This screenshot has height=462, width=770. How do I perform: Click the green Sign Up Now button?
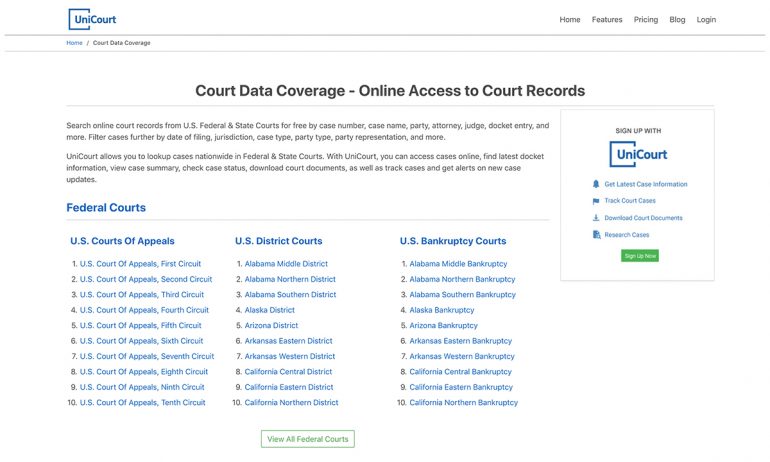(640, 256)
